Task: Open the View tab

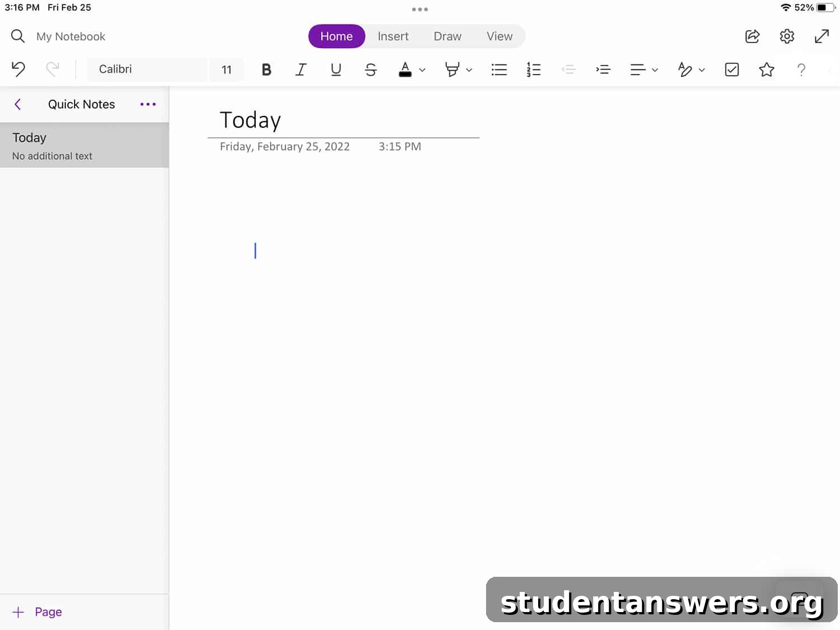Action: click(500, 36)
